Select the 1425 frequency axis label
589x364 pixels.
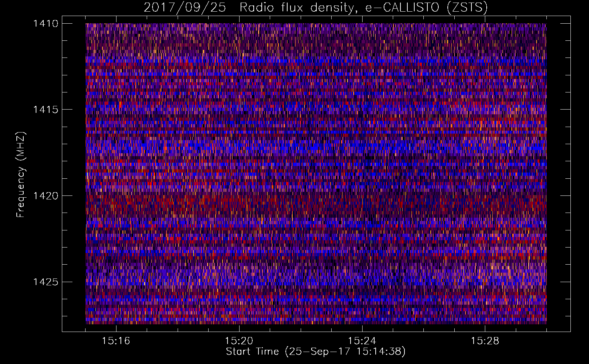46,282
